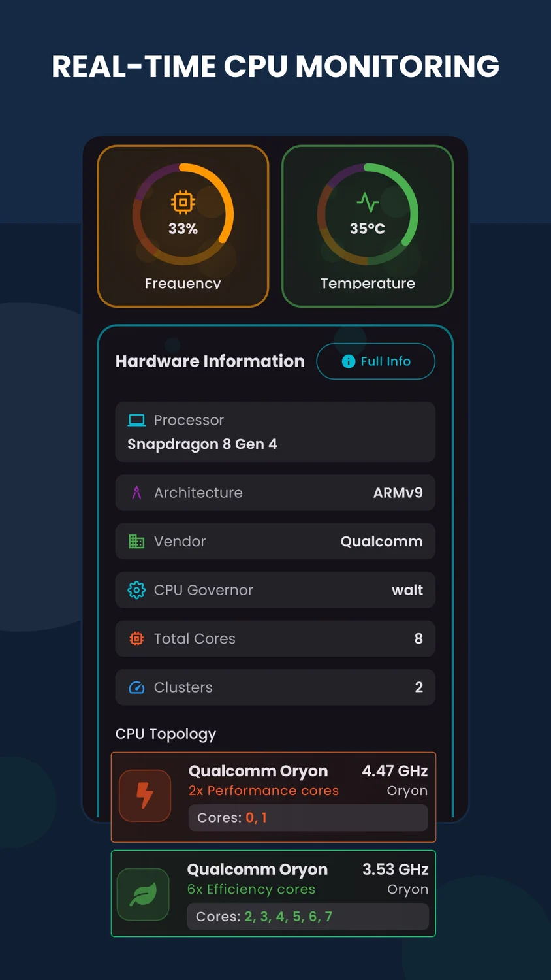The height and width of the screenshot is (980, 551).
Task: Click the 6x Efficiency cores label
Action: (x=251, y=889)
